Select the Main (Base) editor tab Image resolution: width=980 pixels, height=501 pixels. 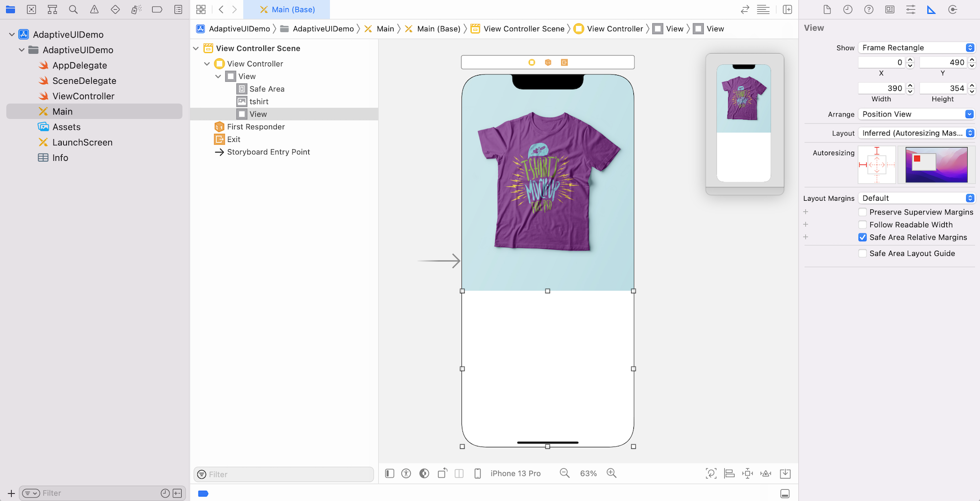click(287, 10)
